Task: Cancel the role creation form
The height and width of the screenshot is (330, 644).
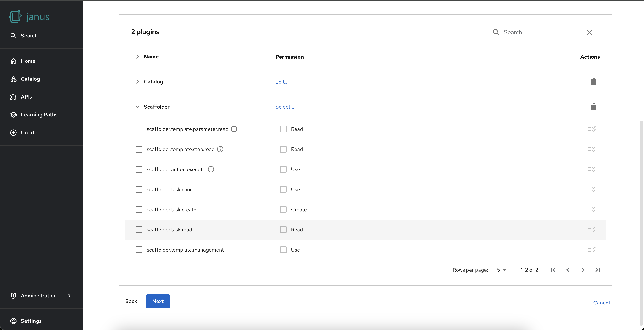Action: pyautogui.click(x=601, y=303)
